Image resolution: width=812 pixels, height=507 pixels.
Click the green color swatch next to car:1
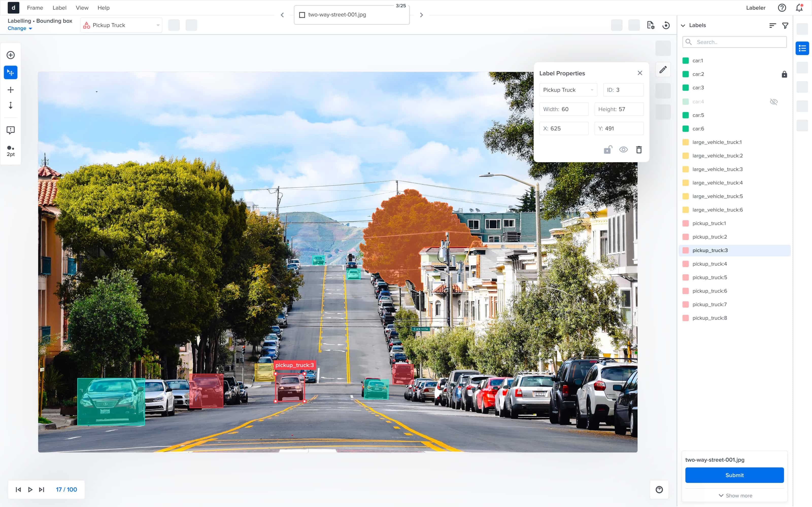point(686,61)
